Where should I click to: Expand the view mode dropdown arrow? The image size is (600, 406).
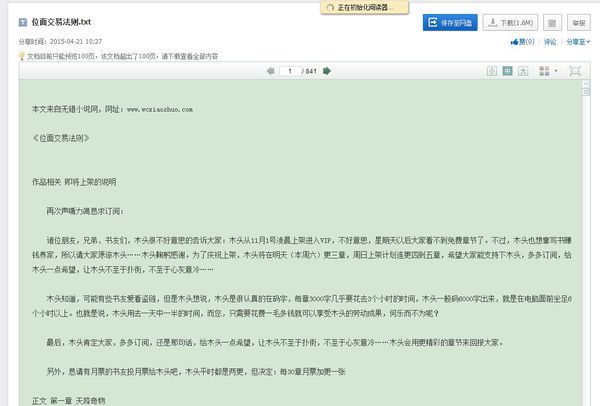click(x=556, y=71)
